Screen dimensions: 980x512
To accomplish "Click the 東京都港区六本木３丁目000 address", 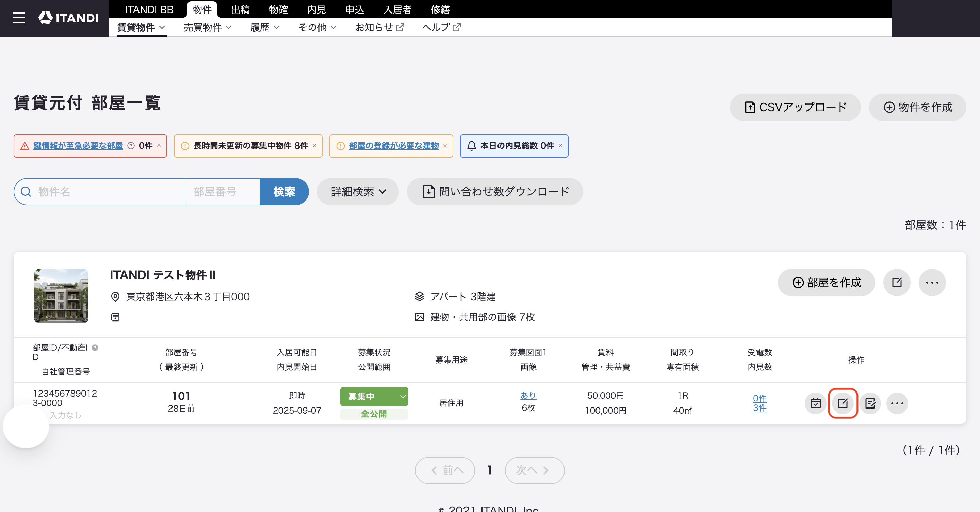I will click(188, 297).
